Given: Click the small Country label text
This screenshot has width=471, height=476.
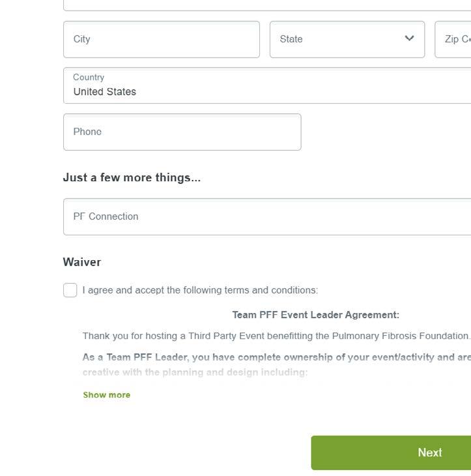Looking at the screenshot, I should 89,77.
